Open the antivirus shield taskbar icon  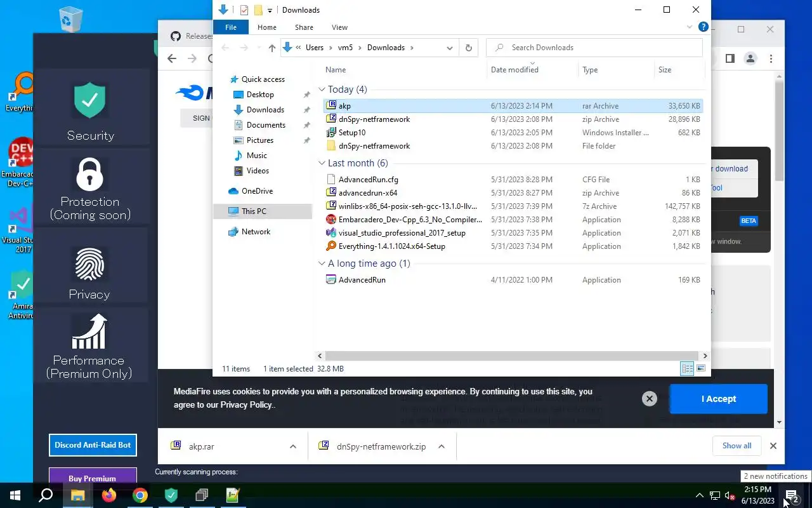click(x=171, y=495)
